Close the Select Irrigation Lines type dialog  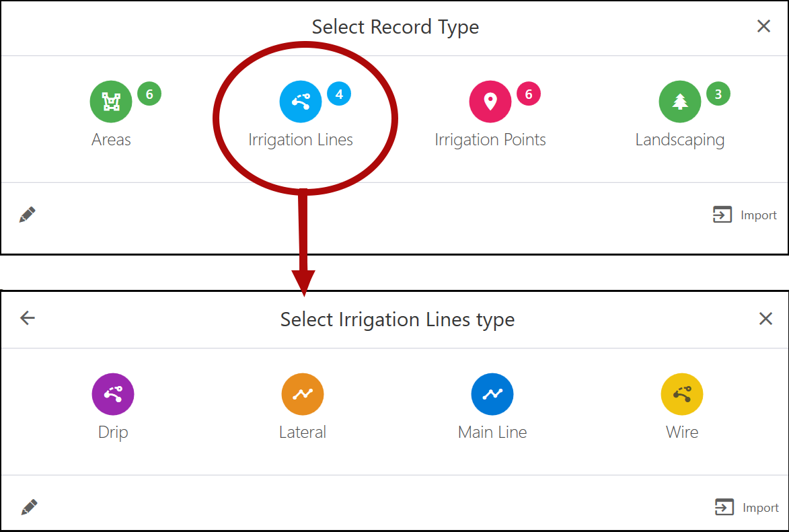(765, 319)
